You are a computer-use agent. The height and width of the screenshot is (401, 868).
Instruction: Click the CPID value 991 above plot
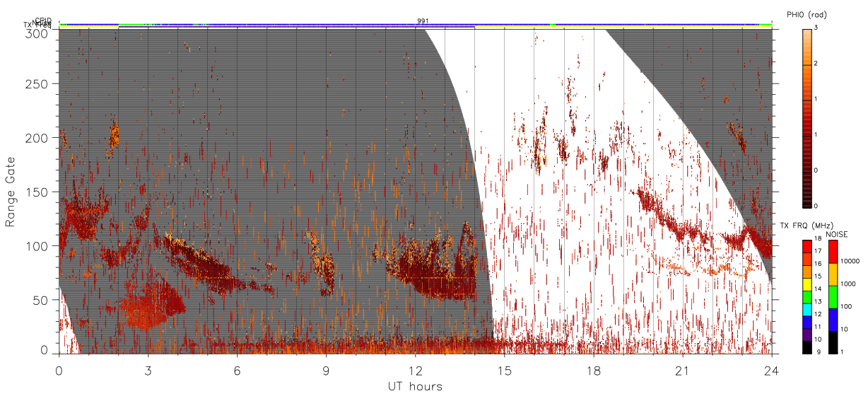click(423, 21)
